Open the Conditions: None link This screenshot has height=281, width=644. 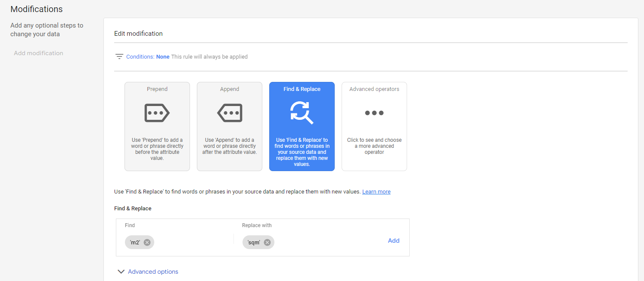(148, 56)
